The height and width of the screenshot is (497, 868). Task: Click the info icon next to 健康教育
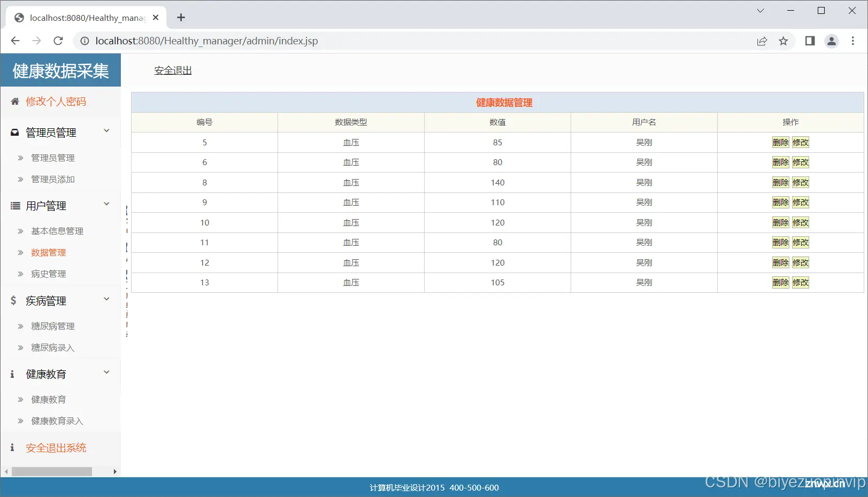[x=12, y=374]
